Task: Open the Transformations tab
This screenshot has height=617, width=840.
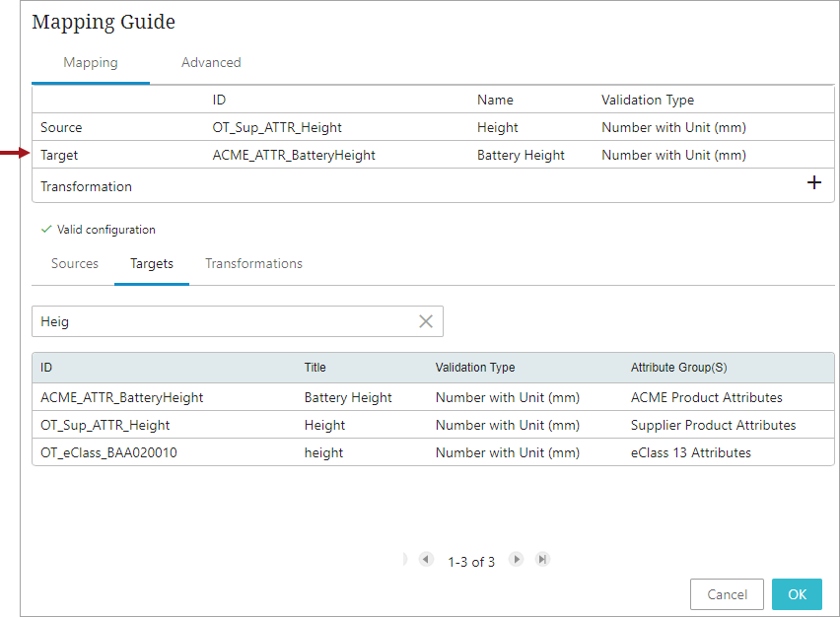Action: 253,263
